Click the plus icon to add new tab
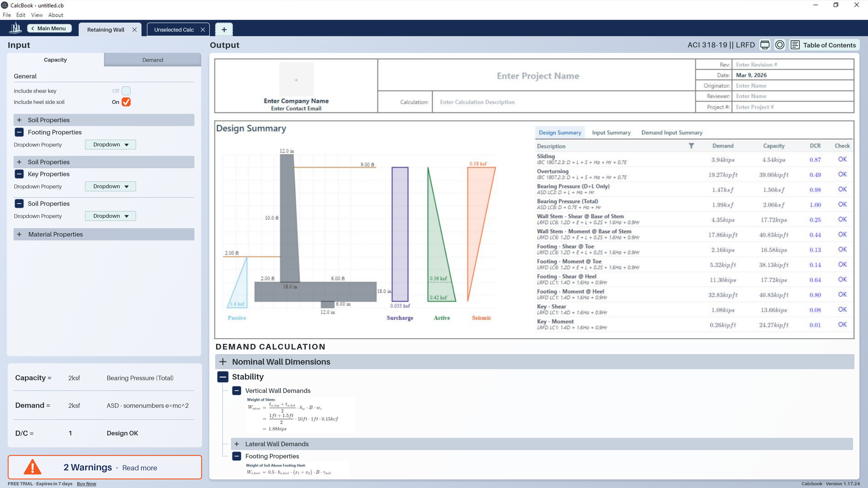This screenshot has height=488, width=868. [224, 30]
